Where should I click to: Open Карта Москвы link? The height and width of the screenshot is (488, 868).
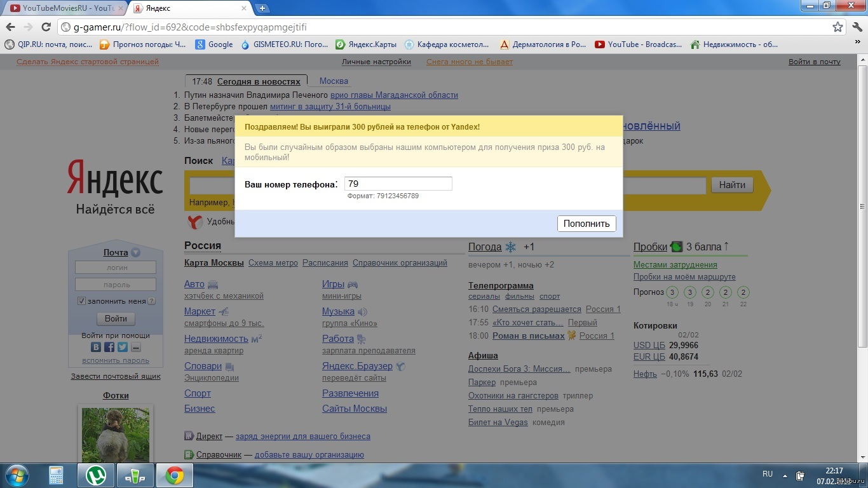click(214, 262)
